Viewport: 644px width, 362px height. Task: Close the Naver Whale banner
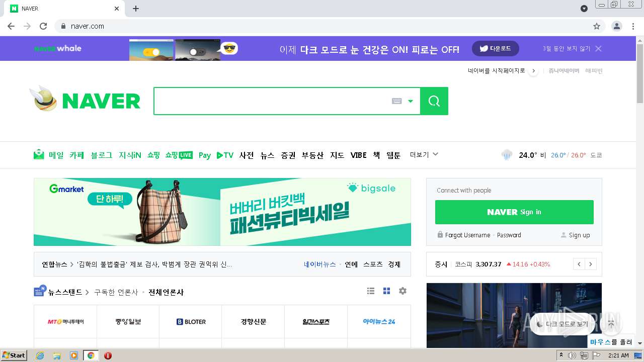pos(598,49)
